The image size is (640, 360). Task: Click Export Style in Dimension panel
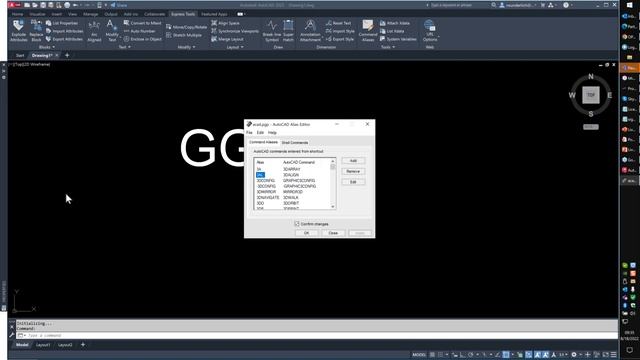click(340, 39)
